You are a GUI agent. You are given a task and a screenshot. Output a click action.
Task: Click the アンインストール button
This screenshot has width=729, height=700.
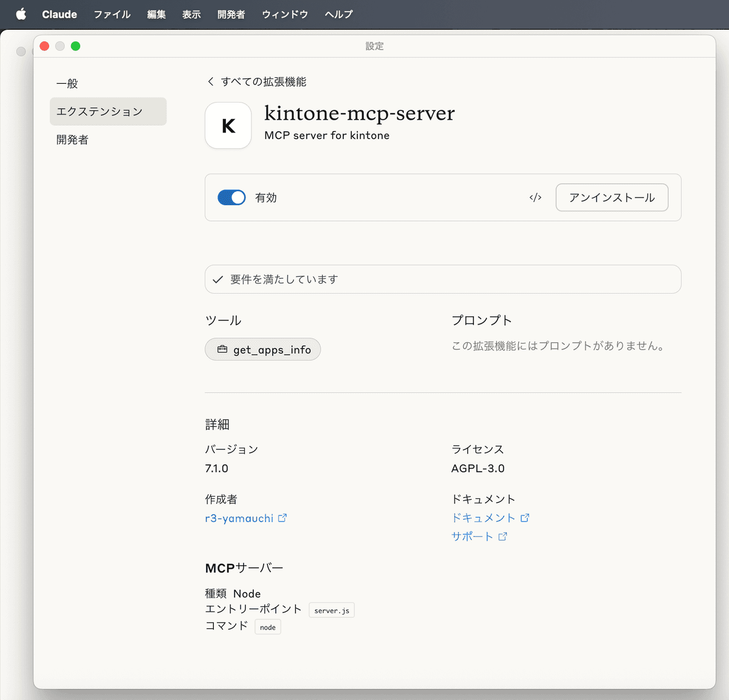tap(612, 197)
